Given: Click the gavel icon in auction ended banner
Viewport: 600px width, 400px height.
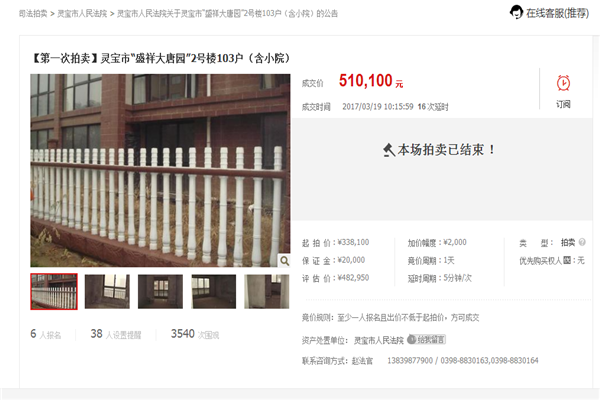Looking at the screenshot, I should point(389,150).
